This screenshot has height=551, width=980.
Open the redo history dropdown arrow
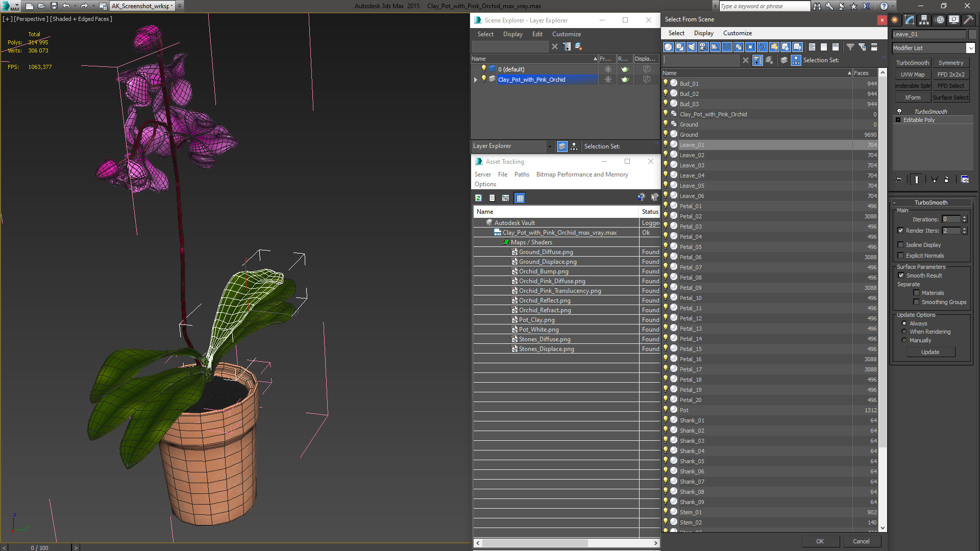93,6
